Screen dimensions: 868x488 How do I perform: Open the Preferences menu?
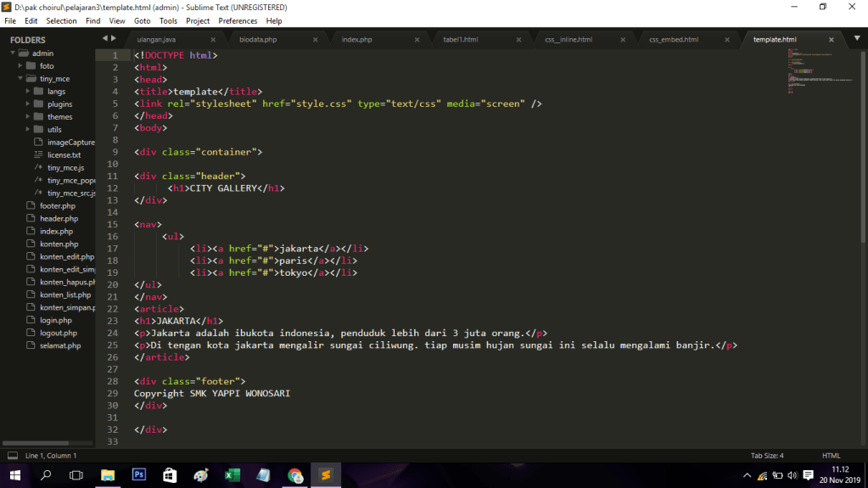[x=238, y=20]
